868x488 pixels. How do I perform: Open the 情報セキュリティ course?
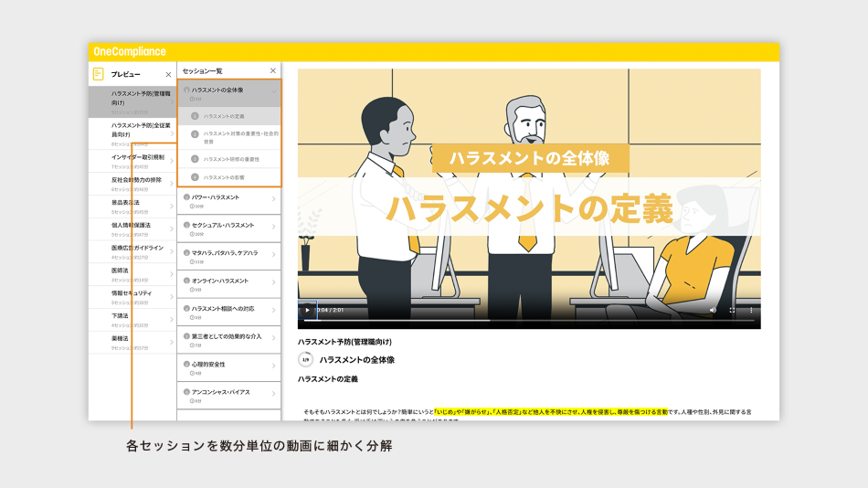tap(132, 296)
